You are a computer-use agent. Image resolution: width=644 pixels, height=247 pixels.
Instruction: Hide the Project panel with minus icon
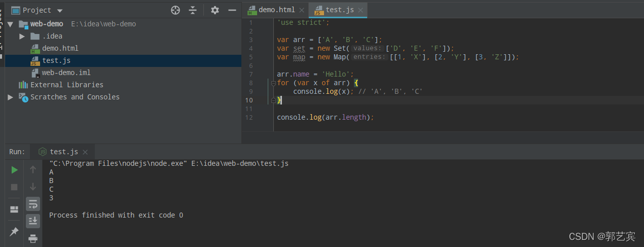pyautogui.click(x=232, y=10)
